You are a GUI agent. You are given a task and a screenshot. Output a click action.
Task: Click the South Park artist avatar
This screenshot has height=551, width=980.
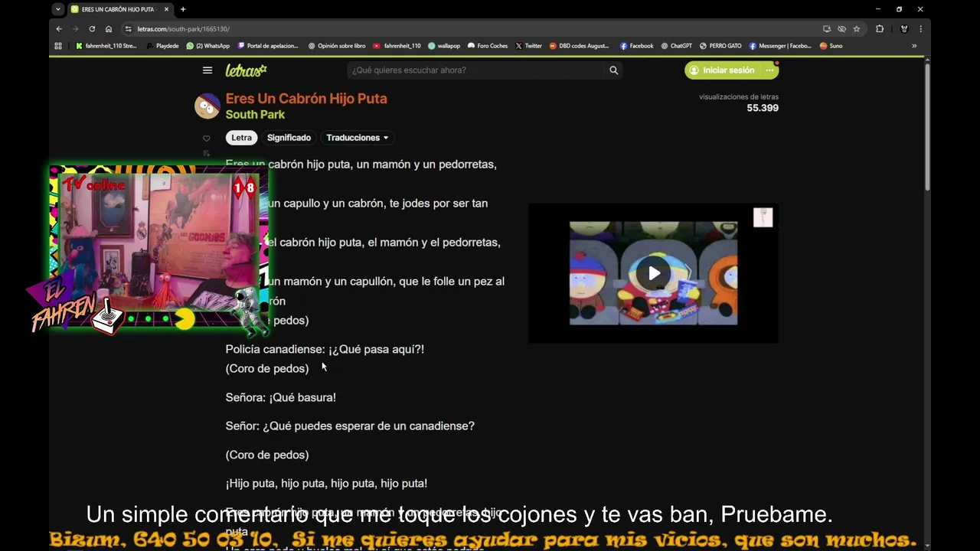(x=207, y=106)
